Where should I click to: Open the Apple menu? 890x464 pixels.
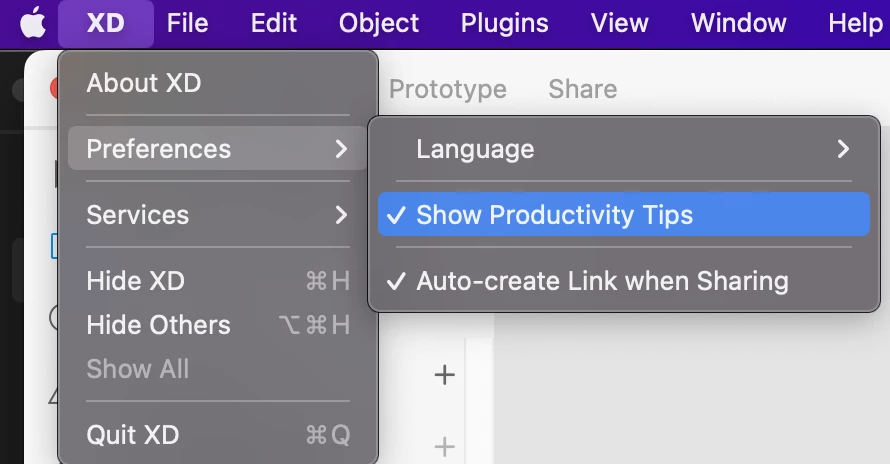click(x=32, y=24)
